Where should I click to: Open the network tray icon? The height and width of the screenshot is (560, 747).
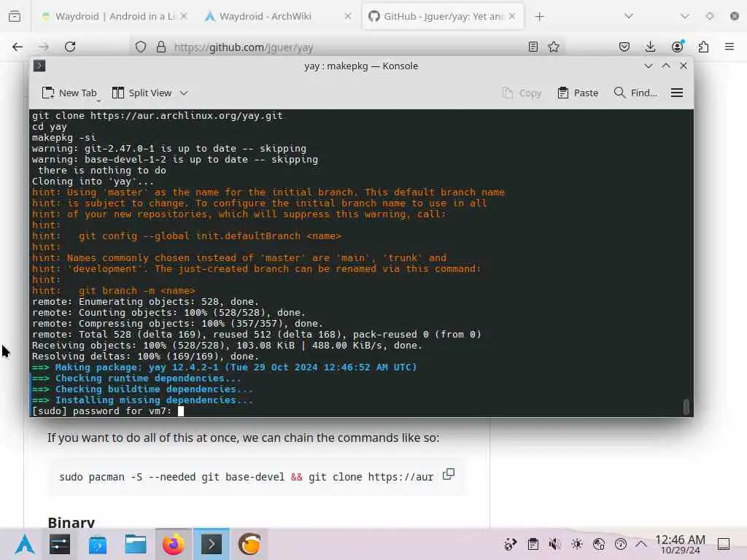pyautogui.click(x=599, y=544)
